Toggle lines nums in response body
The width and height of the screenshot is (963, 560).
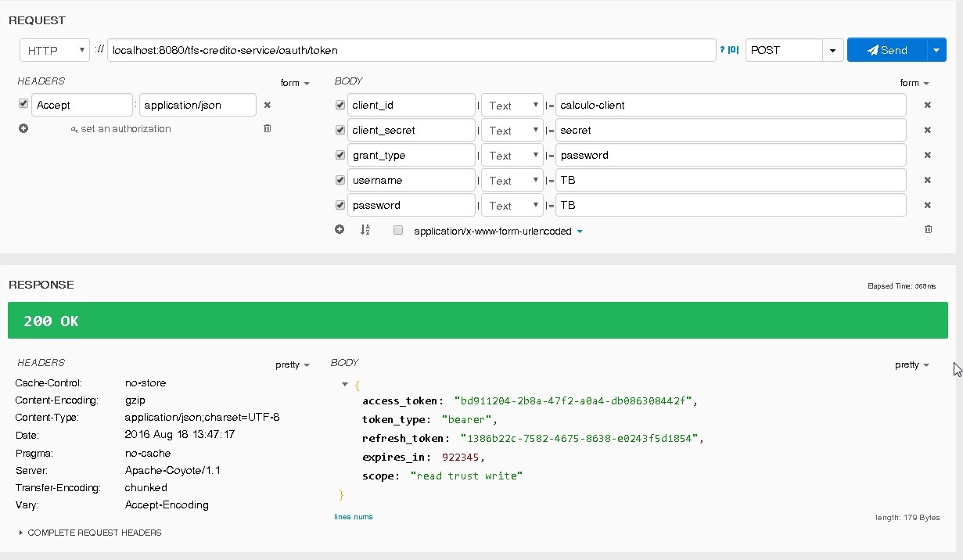[353, 517]
